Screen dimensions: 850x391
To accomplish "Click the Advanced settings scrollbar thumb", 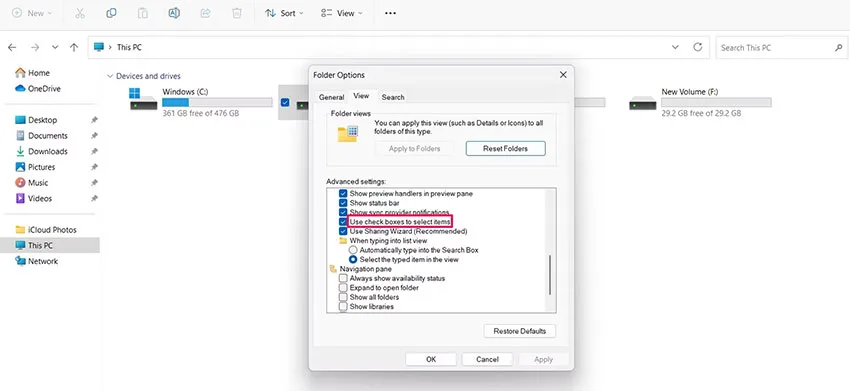I will 550,275.
